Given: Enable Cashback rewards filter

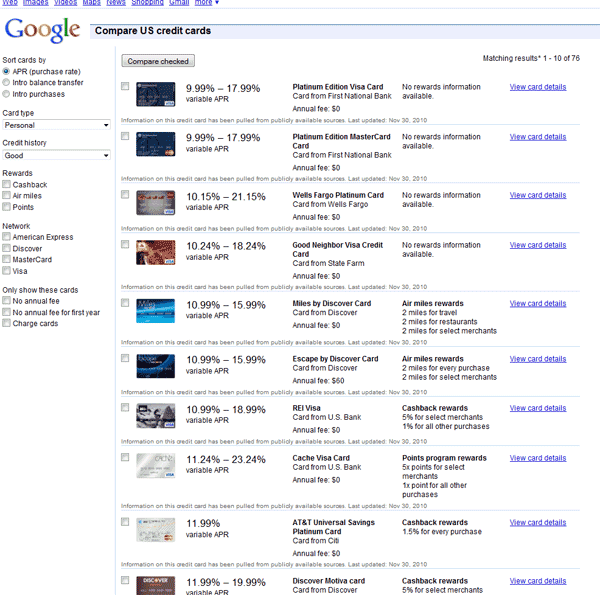Looking at the screenshot, I should [x=6, y=184].
